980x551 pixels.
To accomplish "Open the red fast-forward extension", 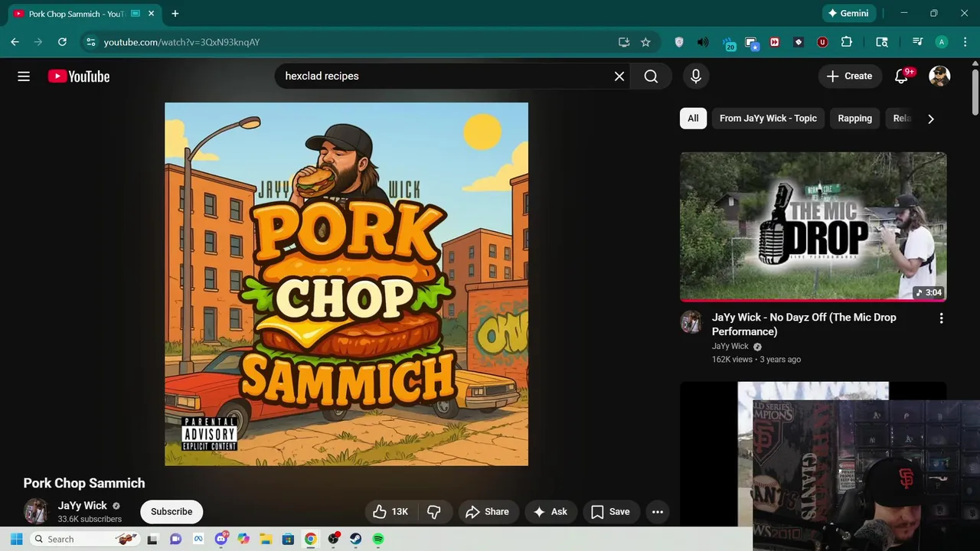I will 775,42.
